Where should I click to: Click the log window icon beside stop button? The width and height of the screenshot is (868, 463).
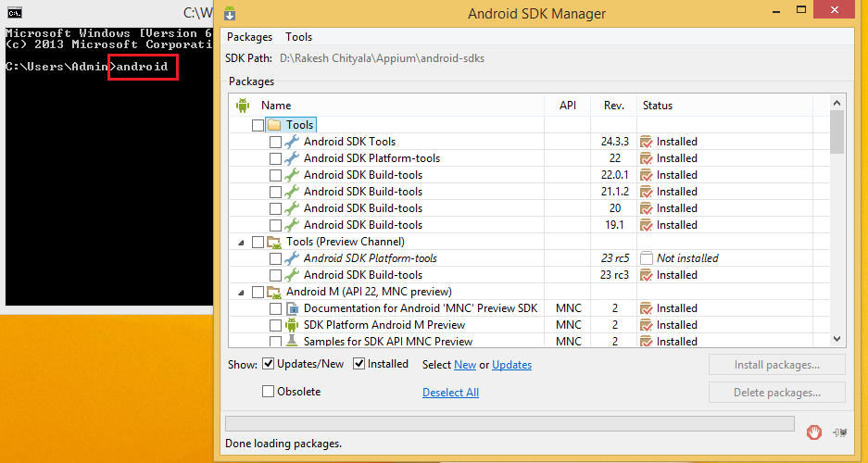point(840,432)
